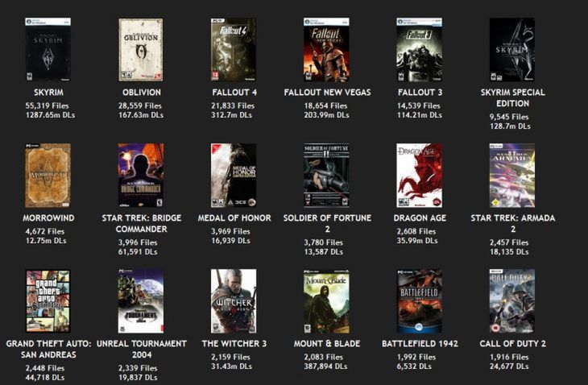Viewport: 588px width, 385px height.
Task: Go to the SKYRIM title link
Action: [x=48, y=92]
